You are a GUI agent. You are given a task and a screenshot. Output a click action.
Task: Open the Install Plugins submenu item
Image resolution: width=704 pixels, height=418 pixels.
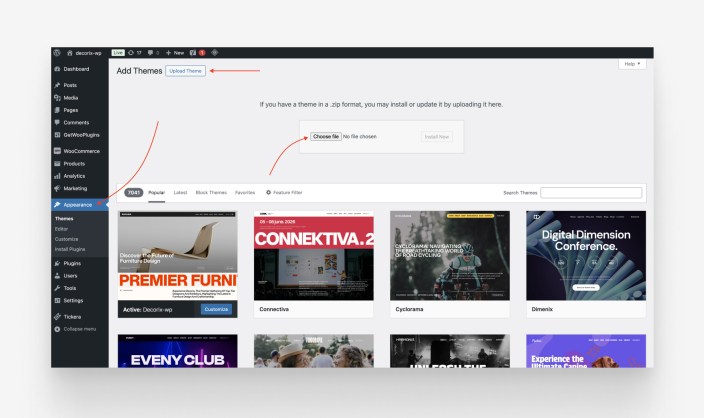(x=70, y=249)
